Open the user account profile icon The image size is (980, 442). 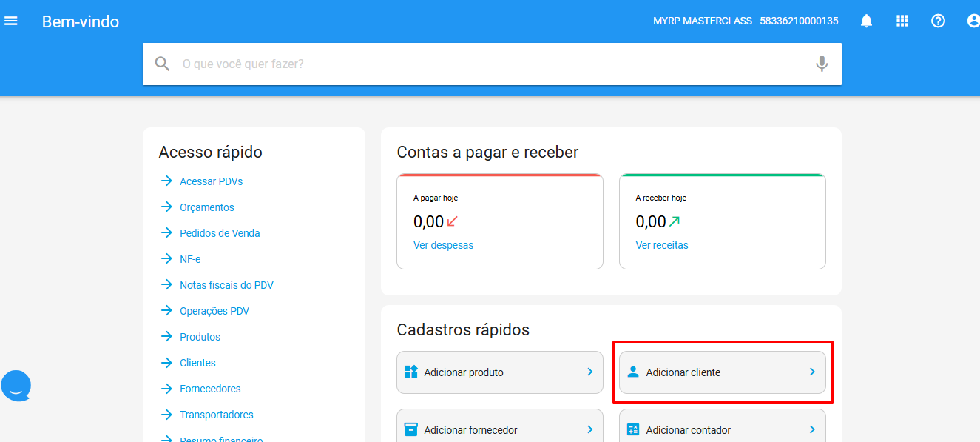[x=973, y=21]
